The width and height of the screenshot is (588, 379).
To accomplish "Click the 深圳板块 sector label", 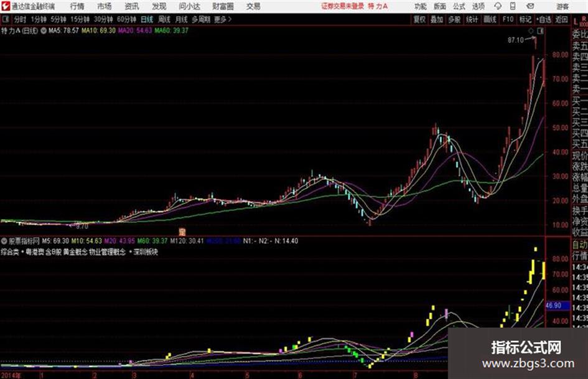I will point(146,252).
